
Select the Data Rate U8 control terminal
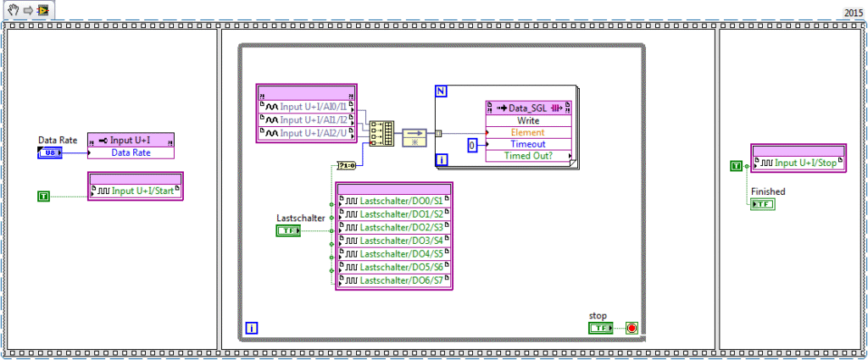[49, 152]
